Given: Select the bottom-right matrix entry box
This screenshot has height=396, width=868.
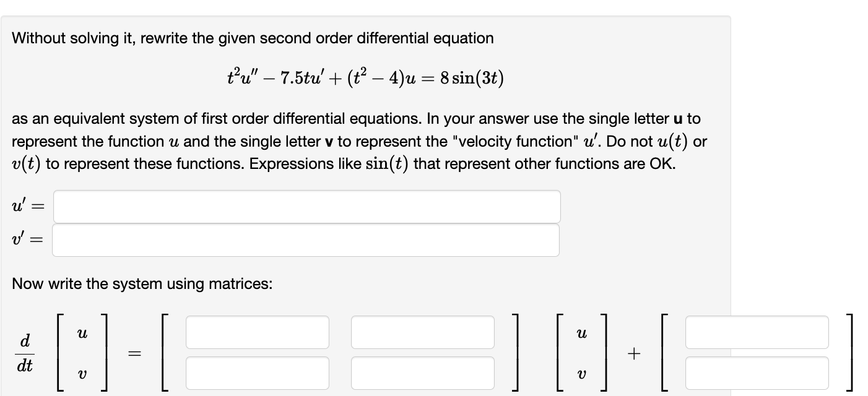Looking at the screenshot, I should 423,372.
